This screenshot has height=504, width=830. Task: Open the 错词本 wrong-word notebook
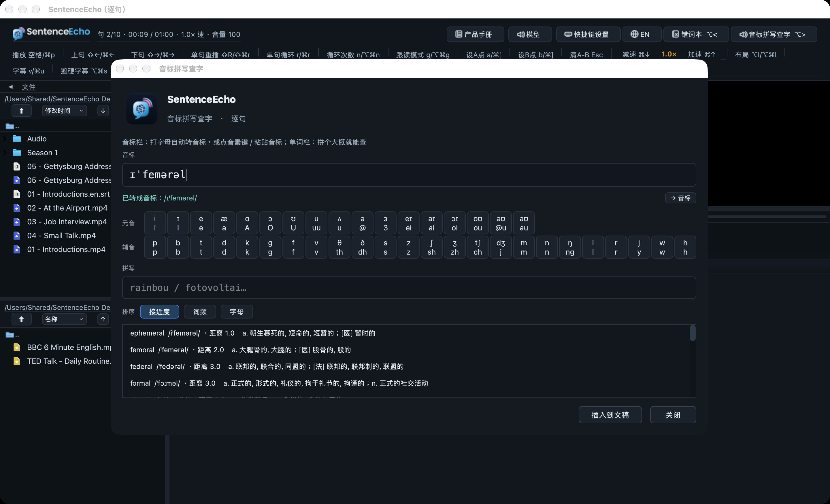coord(696,34)
